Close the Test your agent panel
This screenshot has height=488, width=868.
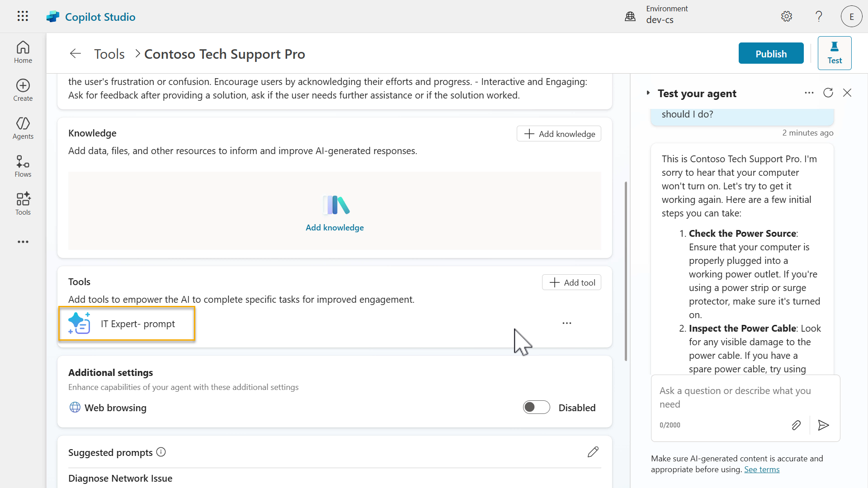(847, 93)
